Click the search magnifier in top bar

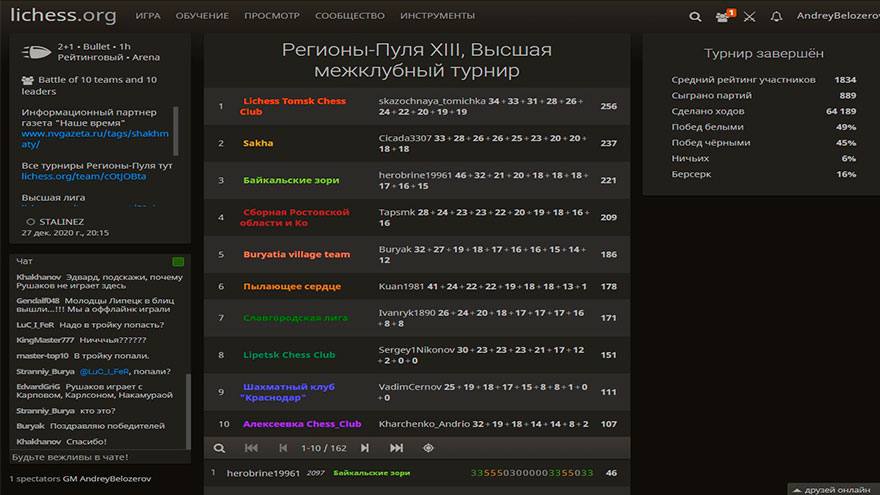tap(695, 16)
